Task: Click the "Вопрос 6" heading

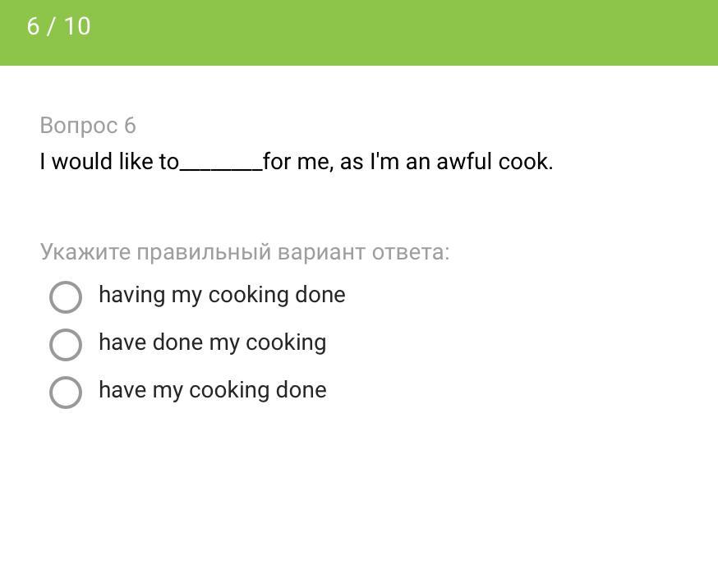Action: coord(88,126)
